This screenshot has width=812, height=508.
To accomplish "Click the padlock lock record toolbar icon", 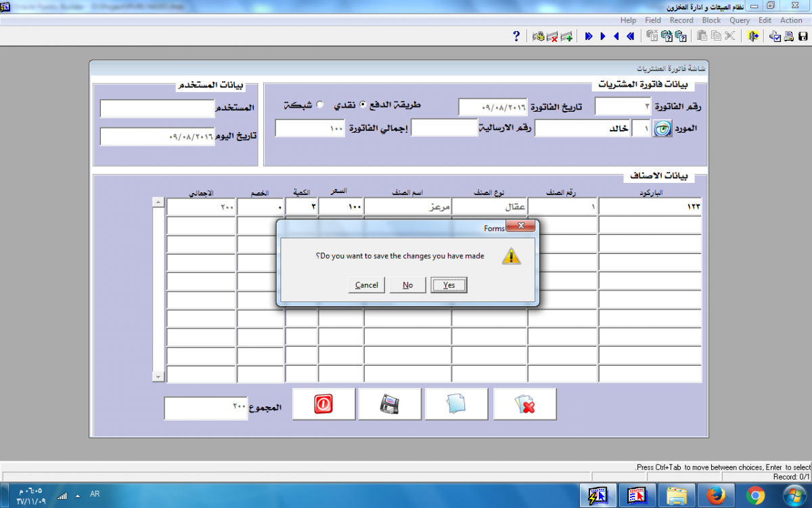I will 539,37.
